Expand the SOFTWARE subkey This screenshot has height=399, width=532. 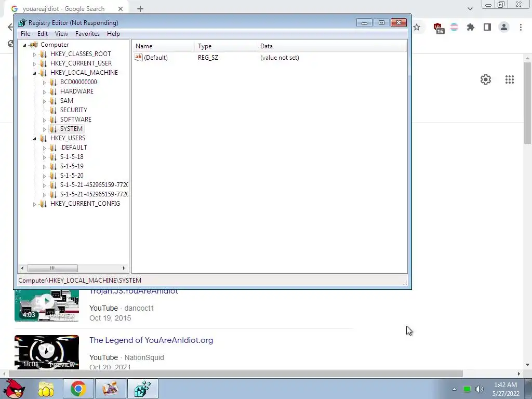44,120
